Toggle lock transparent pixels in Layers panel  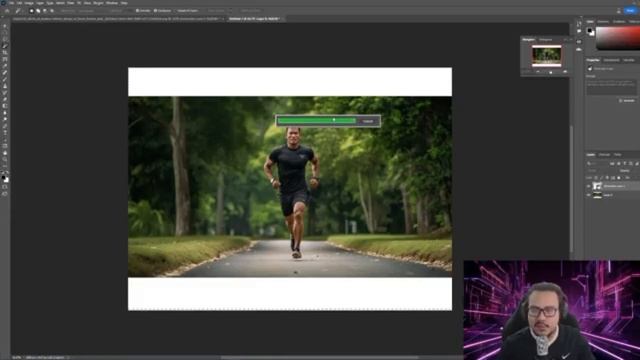point(596,178)
